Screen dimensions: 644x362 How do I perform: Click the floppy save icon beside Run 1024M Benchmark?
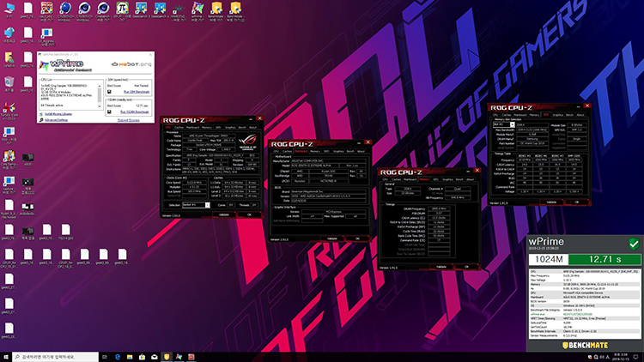coord(109,112)
